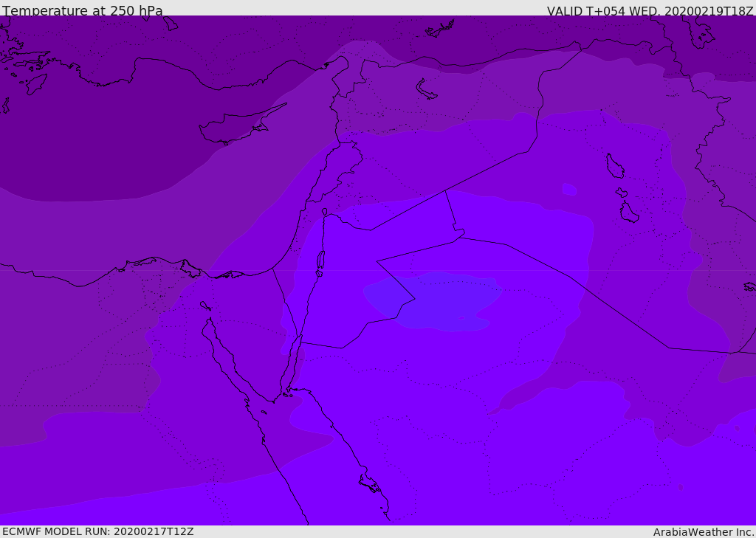Image resolution: width=756 pixels, height=538 pixels.
Task: Click the Dead Sea outline on the map
Action: [320, 263]
